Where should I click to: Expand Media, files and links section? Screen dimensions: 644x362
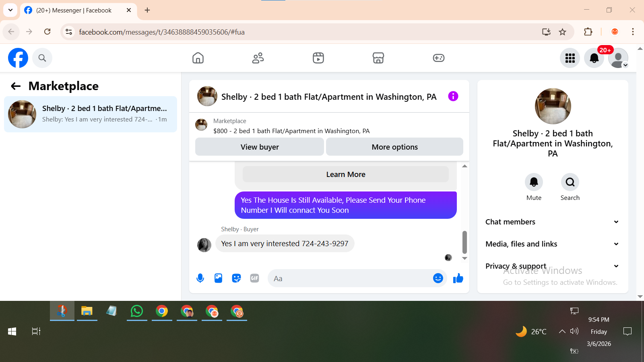[552, 244]
